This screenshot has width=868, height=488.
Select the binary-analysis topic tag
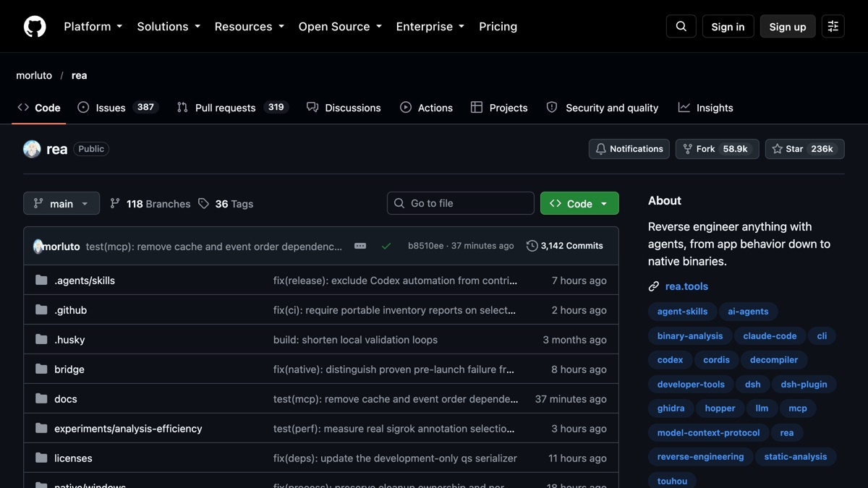[x=690, y=336]
